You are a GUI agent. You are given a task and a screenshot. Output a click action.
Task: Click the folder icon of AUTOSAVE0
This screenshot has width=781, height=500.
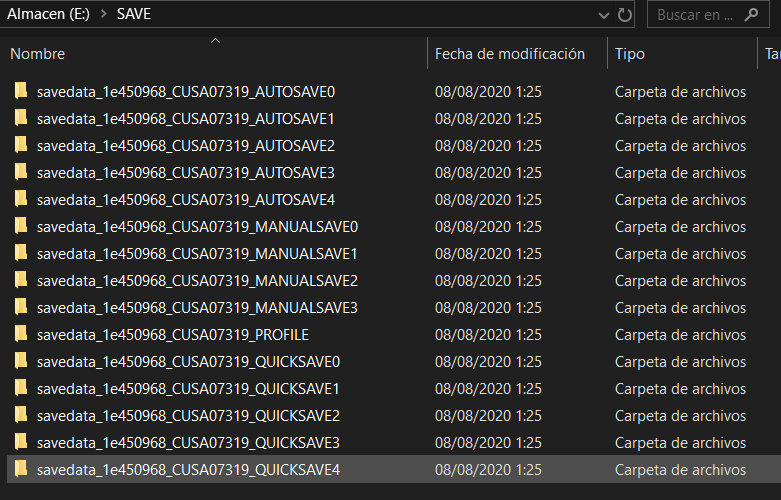pos(21,91)
